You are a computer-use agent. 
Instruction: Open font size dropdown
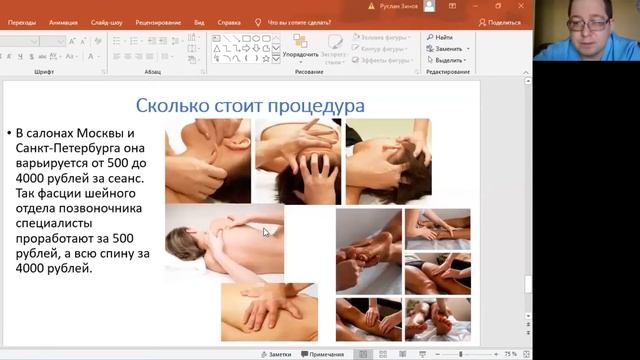pos(61,41)
